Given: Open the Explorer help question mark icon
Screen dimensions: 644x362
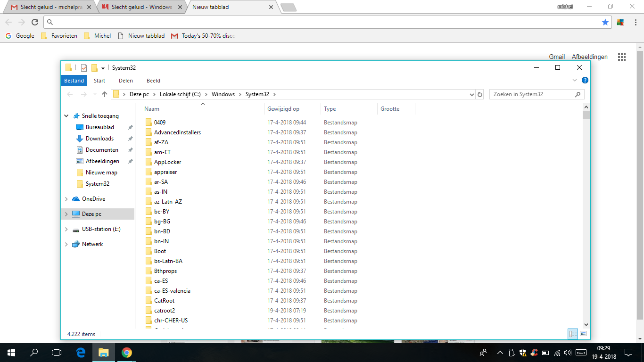Looking at the screenshot, I should click(585, 81).
